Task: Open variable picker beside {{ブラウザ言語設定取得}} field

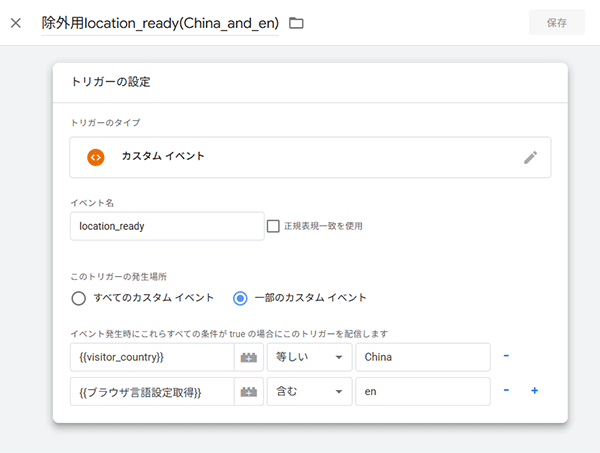Action: [x=249, y=391]
